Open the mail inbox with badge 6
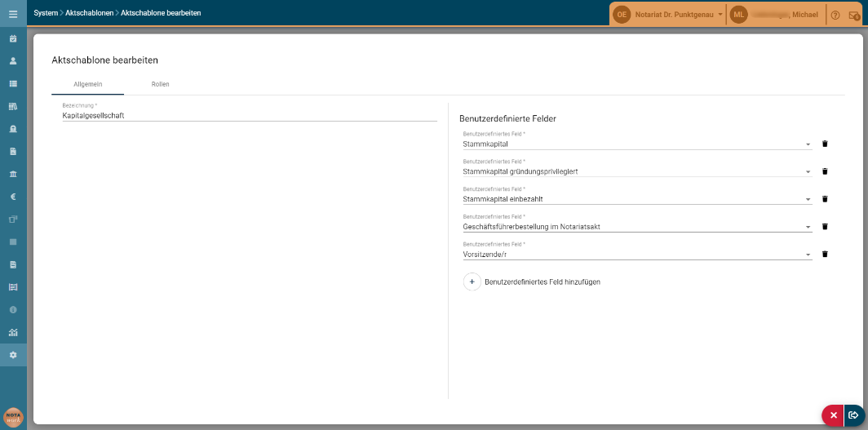Screen dimensions: 868x430 (854, 16)
